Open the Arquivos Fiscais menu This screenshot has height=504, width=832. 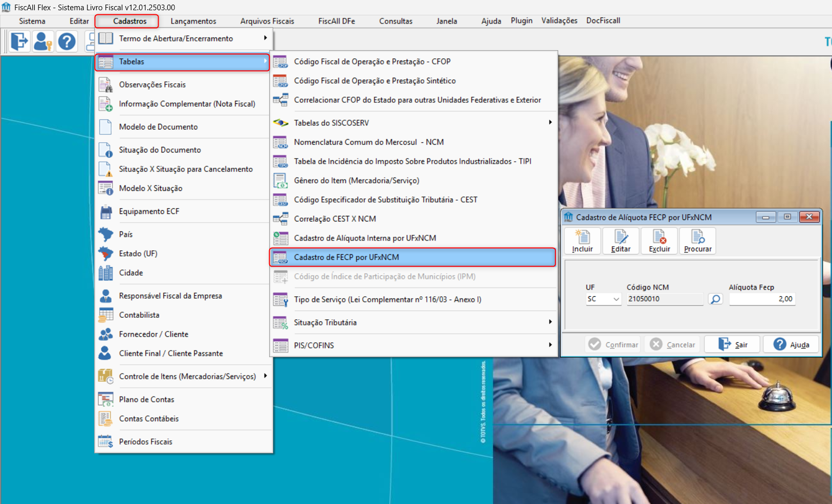[267, 21]
